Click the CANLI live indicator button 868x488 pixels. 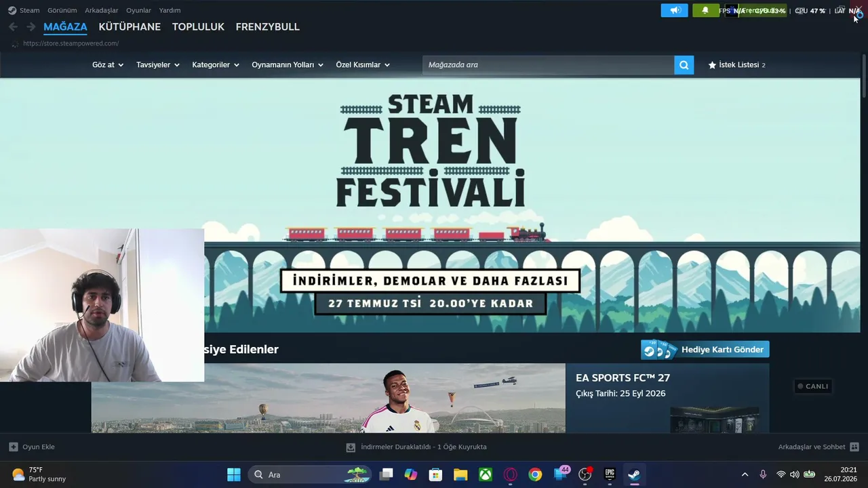coord(813,386)
